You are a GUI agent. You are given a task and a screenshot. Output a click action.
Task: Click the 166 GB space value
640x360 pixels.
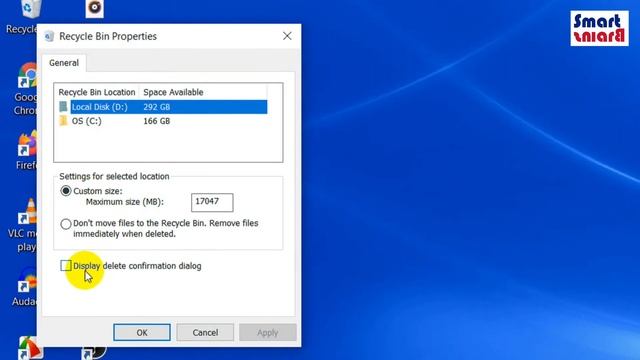(x=157, y=121)
